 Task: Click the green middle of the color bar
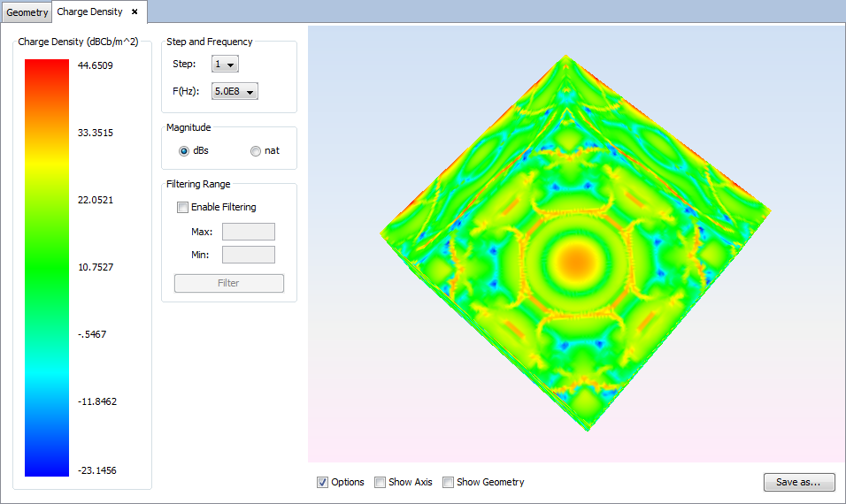(46, 265)
